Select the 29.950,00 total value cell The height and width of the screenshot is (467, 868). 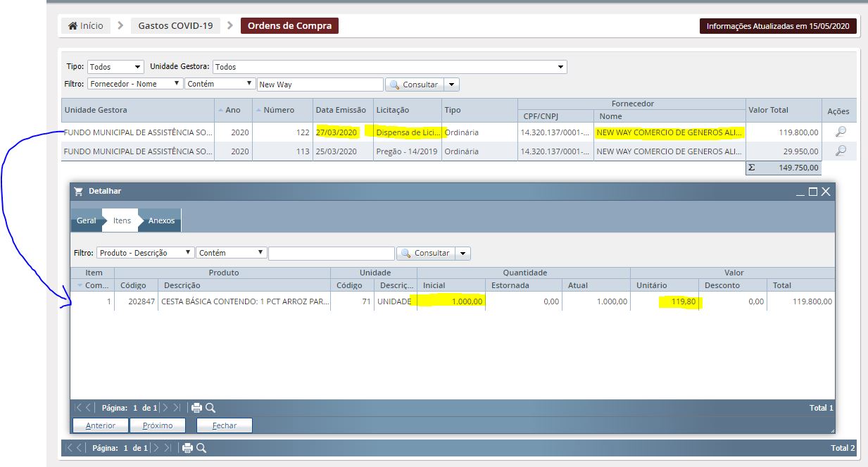click(x=784, y=151)
